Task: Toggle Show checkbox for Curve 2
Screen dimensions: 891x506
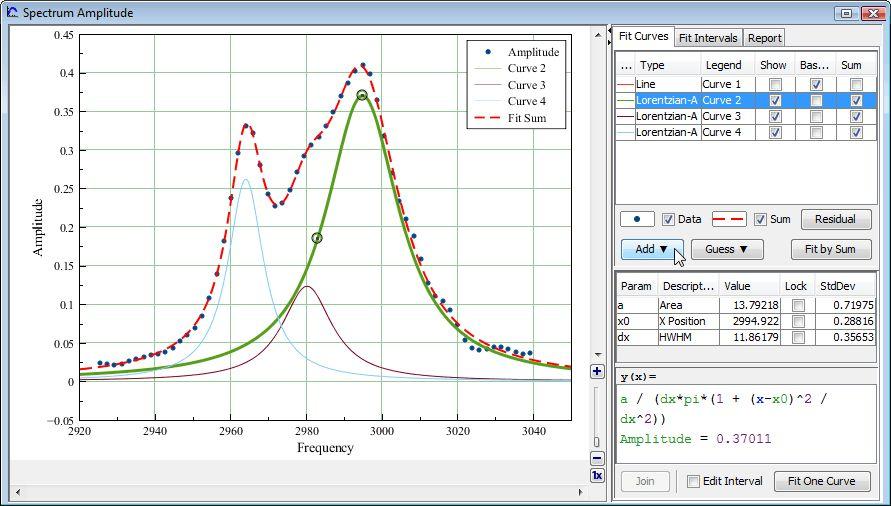Action: (775, 100)
